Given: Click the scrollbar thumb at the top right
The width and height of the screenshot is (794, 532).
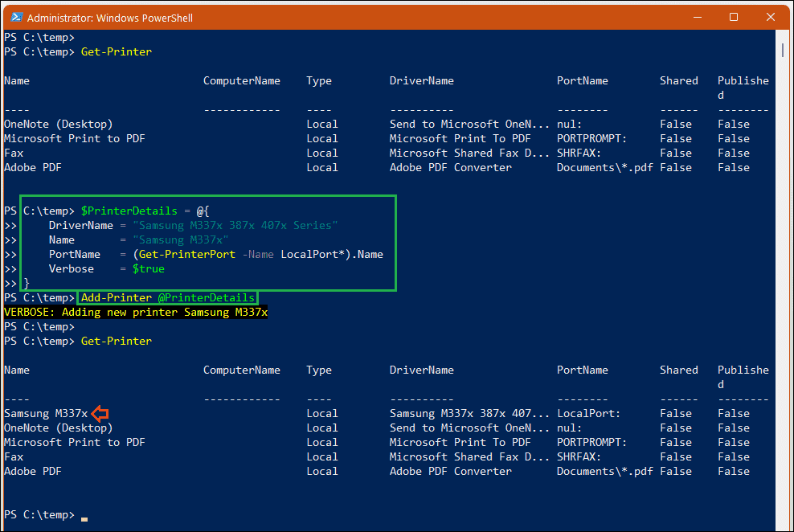Looking at the screenshot, I should click(782, 50).
